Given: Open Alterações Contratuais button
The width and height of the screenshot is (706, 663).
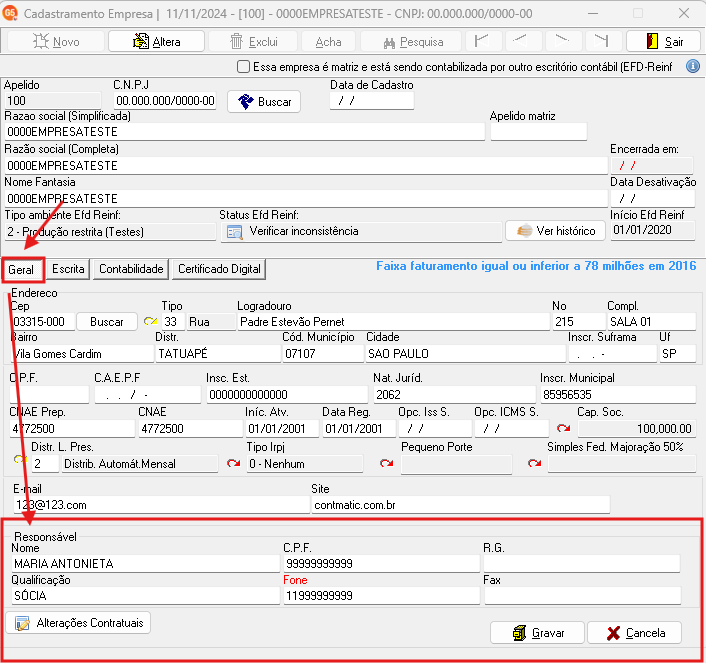Looking at the screenshot, I should coord(78,623).
